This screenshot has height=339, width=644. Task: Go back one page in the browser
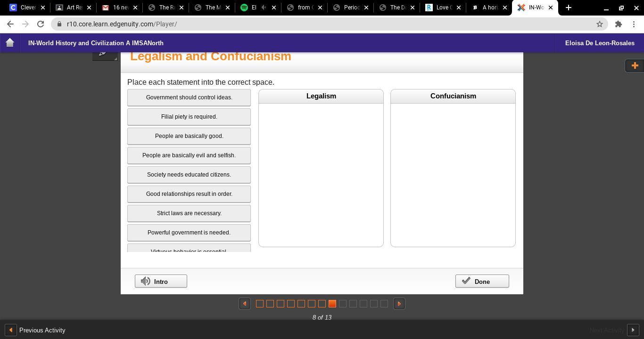[x=10, y=24]
